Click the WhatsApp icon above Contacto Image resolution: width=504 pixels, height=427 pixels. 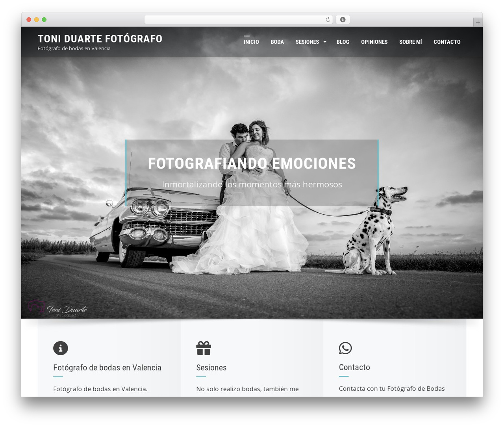coord(345,348)
